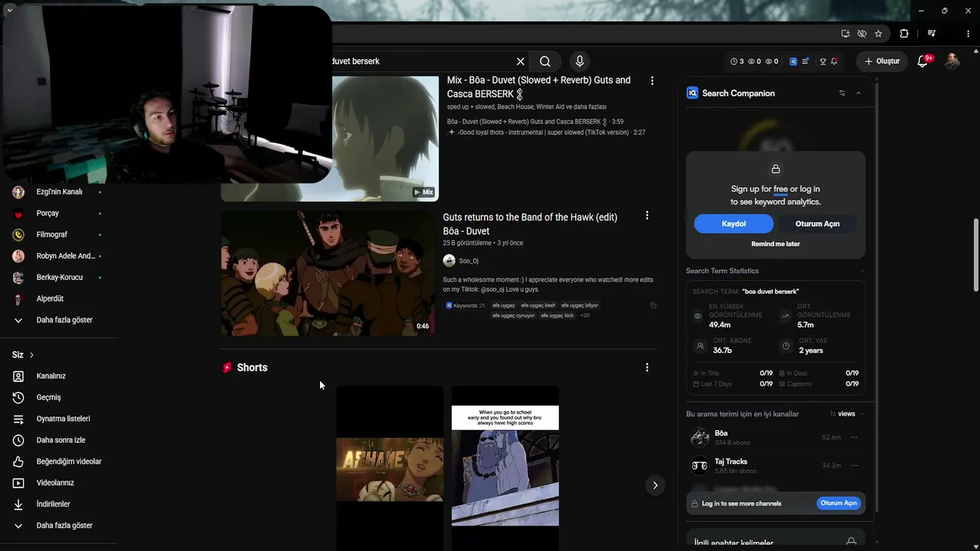Open the Shorts section three-dot menu
The height and width of the screenshot is (551, 980).
tap(647, 367)
